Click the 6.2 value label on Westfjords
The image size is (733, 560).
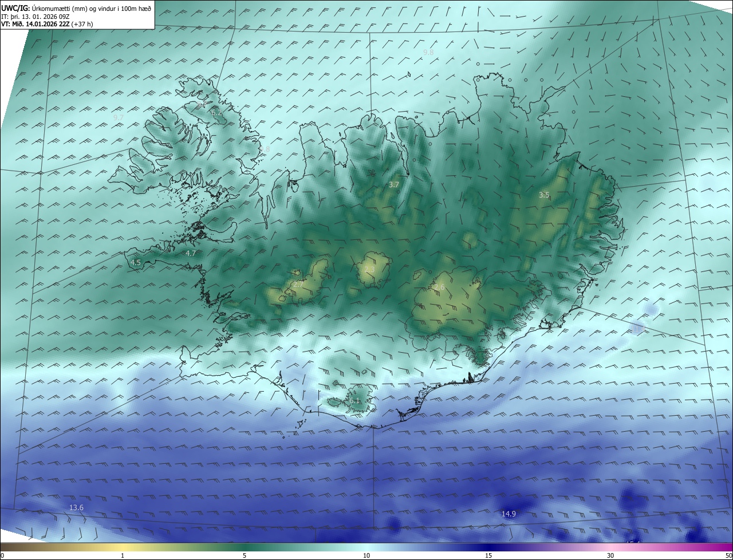(216, 113)
